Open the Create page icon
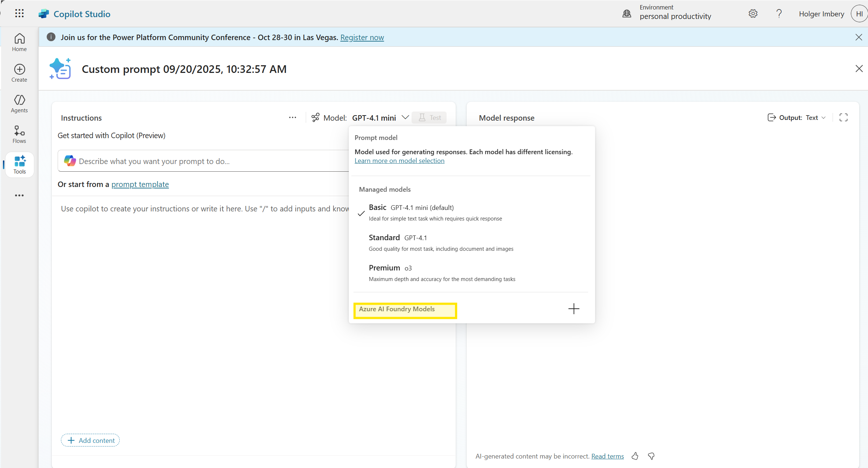 pos(19,73)
